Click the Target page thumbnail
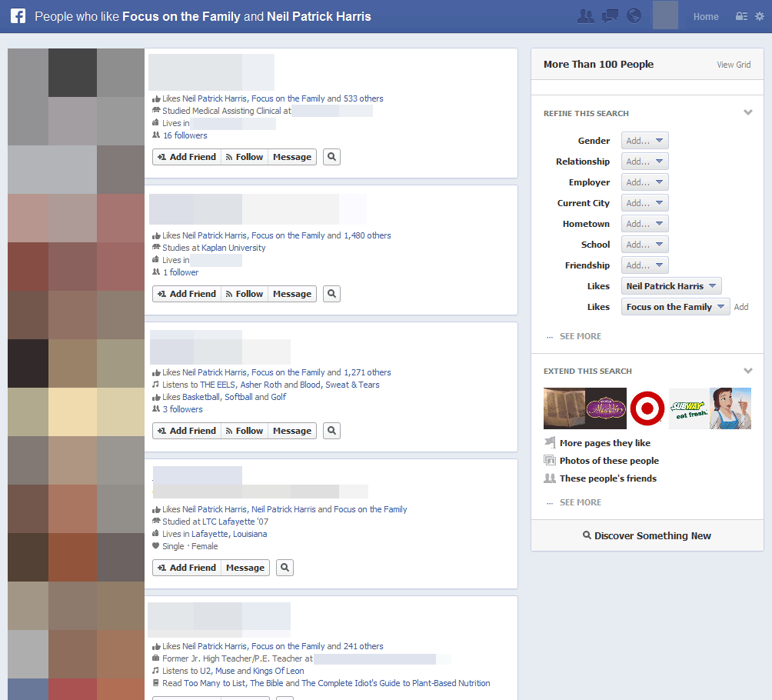 (x=647, y=408)
